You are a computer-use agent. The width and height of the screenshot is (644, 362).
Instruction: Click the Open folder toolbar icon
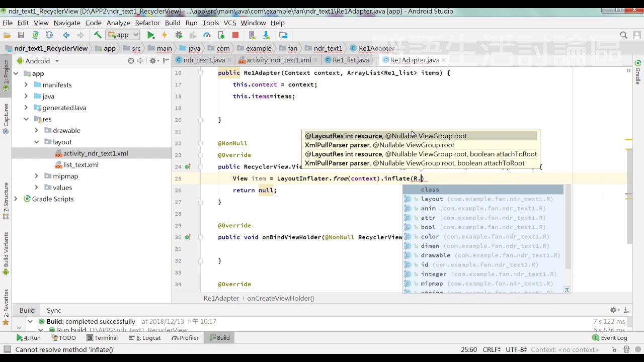click(7, 35)
